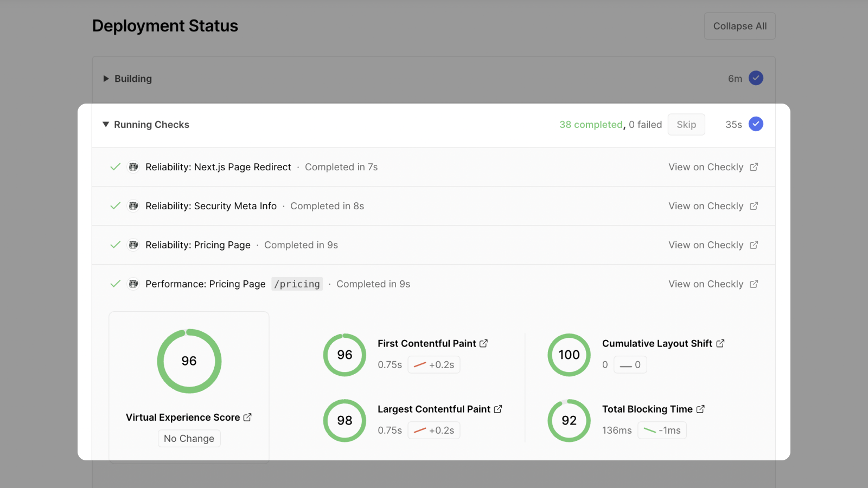Open the external link icon beside Cumulative Layout Shift
The height and width of the screenshot is (488, 868).
[720, 343]
